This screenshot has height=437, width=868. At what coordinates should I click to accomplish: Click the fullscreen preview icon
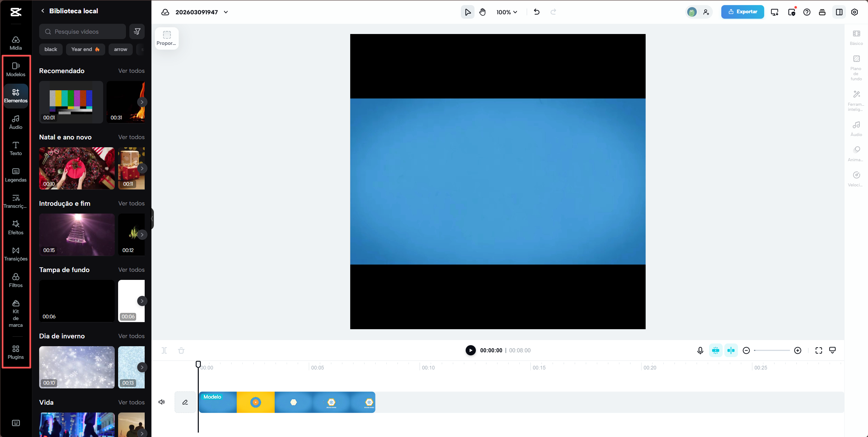click(819, 350)
